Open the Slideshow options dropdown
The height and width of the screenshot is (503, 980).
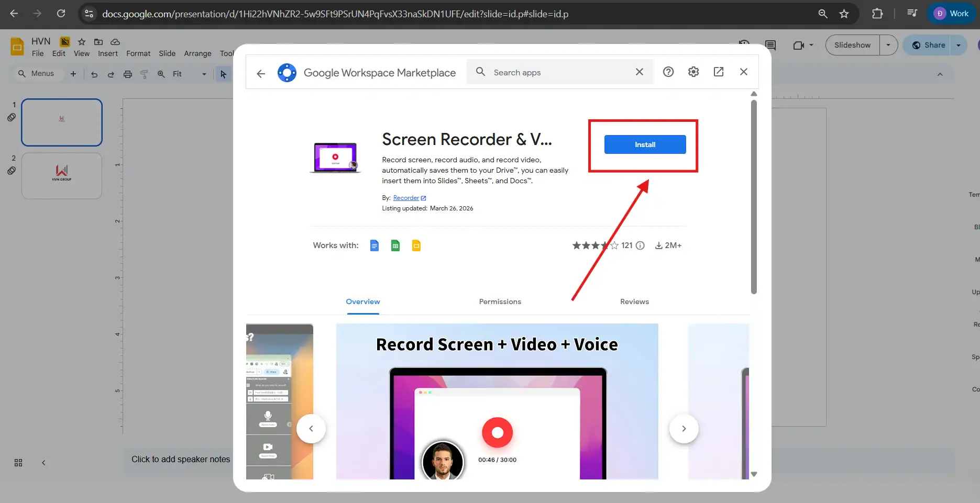pos(888,45)
